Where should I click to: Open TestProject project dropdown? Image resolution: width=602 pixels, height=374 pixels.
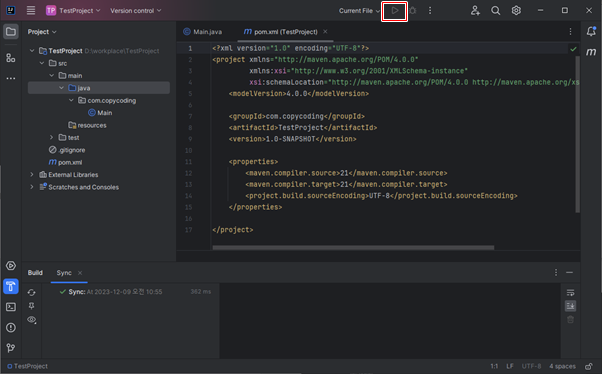point(73,11)
